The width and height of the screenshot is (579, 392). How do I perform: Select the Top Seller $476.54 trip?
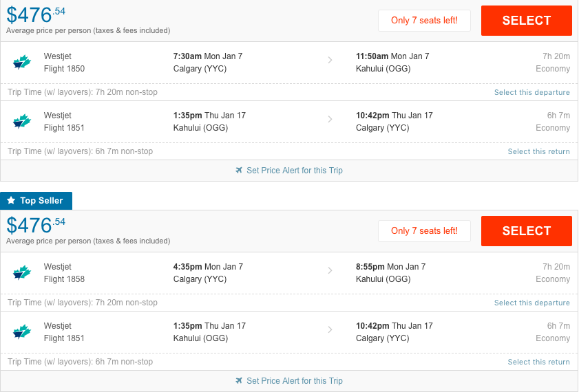click(x=526, y=231)
